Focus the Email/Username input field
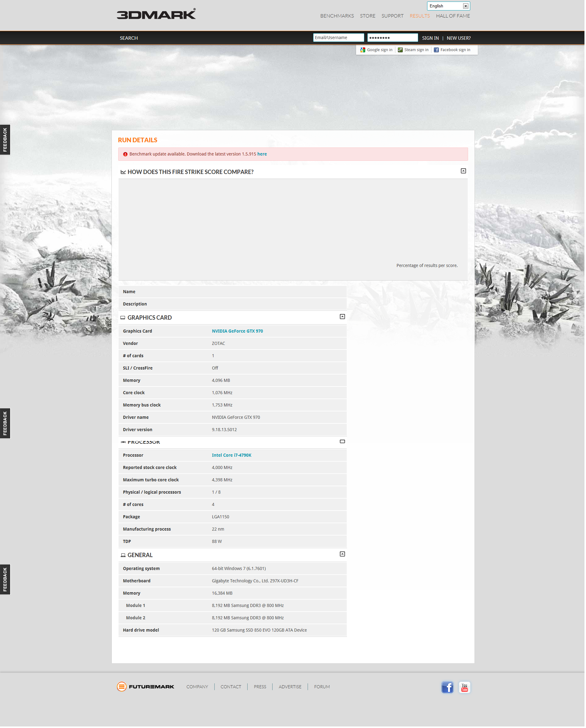 click(x=338, y=38)
